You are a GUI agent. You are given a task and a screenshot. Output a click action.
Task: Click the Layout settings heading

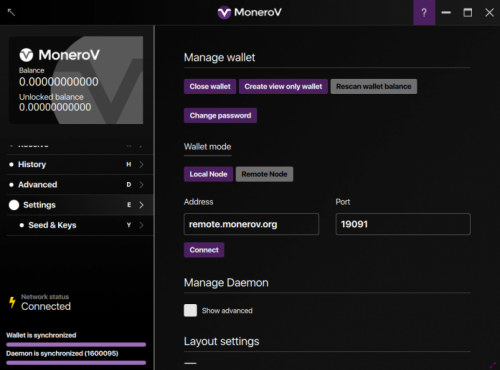pos(221,341)
